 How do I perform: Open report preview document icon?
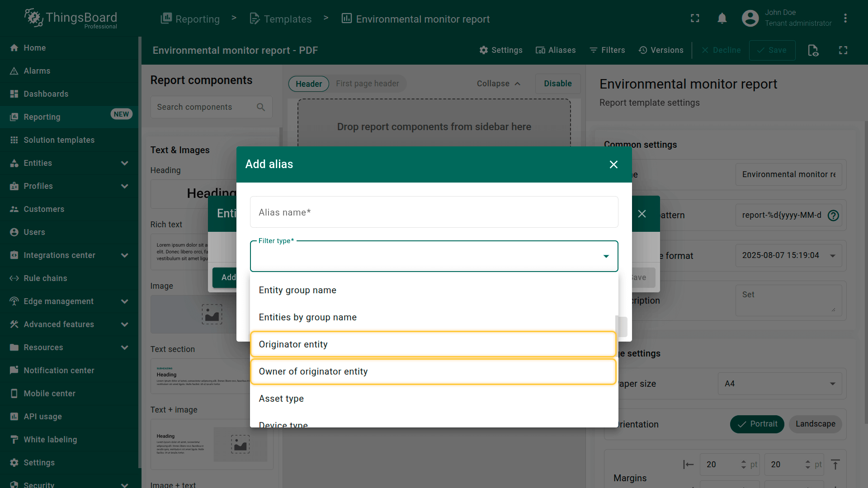[x=813, y=50]
